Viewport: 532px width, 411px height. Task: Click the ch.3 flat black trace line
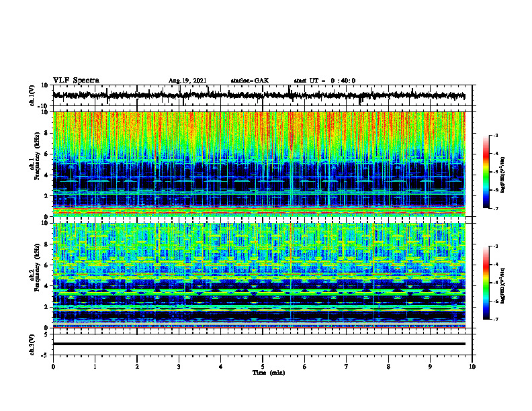(x=259, y=344)
